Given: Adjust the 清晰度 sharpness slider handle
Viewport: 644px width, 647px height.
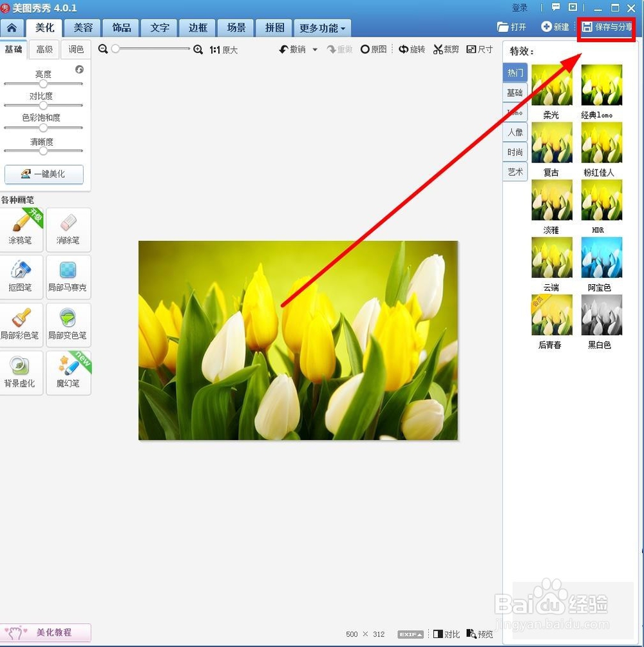Looking at the screenshot, I should 43,151.
